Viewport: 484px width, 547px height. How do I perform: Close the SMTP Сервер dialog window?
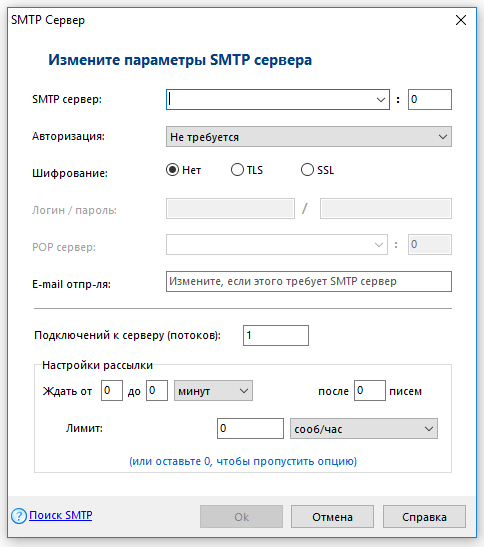click(461, 20)
